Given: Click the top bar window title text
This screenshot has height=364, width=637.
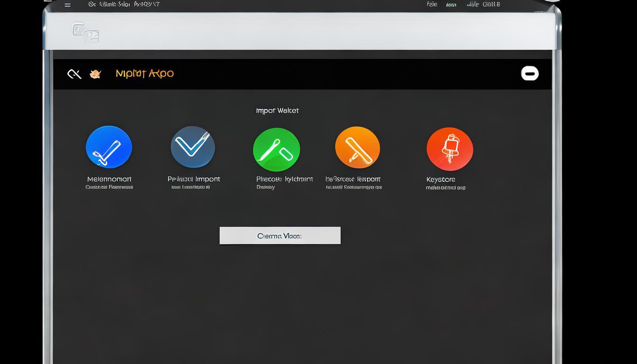Looking at the screenshot, I should [x=124, y=4].
